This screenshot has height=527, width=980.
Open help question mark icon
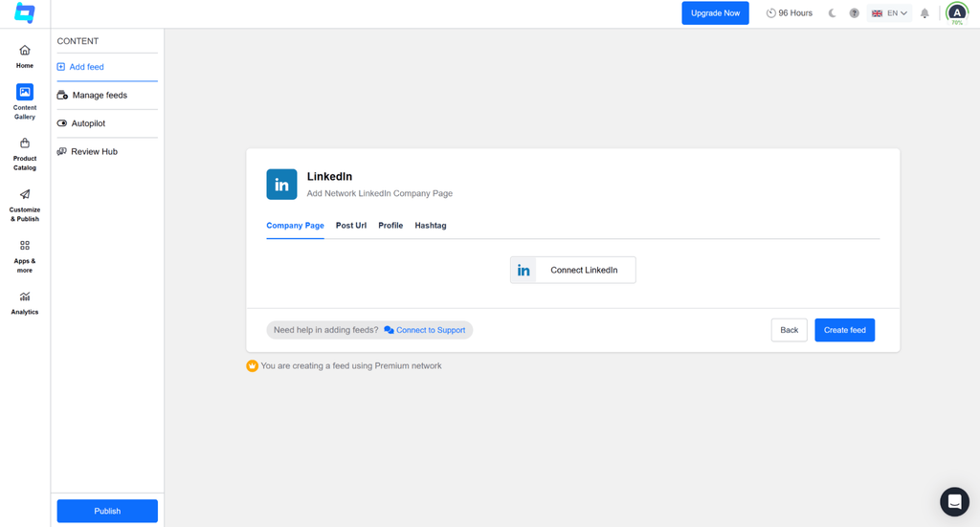coord(854,13)
